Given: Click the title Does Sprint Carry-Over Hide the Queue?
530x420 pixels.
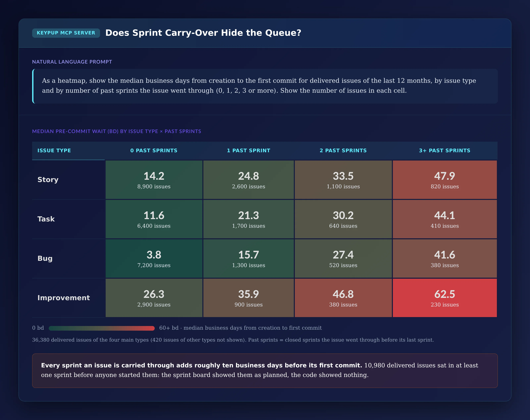Looking at the screenshot, I should pyautogui.click(x=203, y=33).
